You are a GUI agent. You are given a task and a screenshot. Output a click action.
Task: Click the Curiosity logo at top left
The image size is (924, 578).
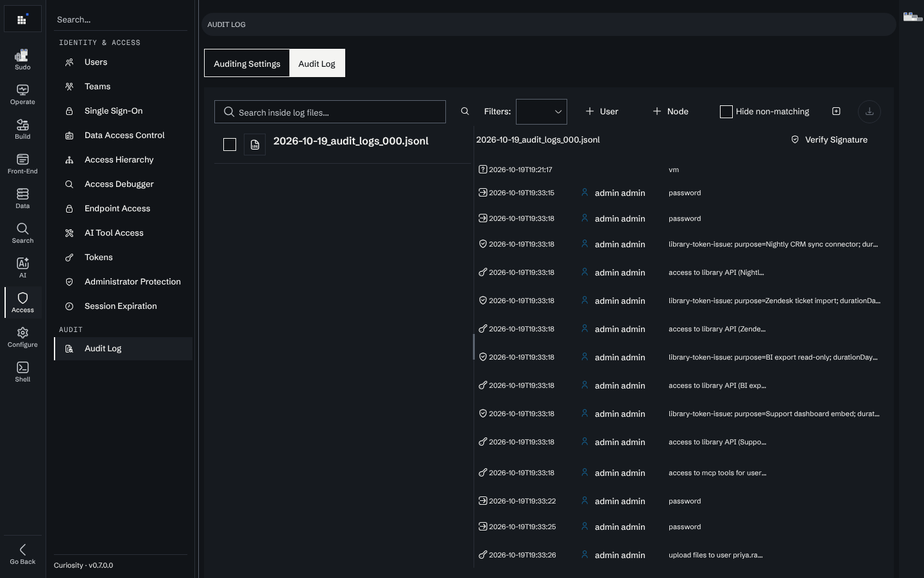point(22,19)
